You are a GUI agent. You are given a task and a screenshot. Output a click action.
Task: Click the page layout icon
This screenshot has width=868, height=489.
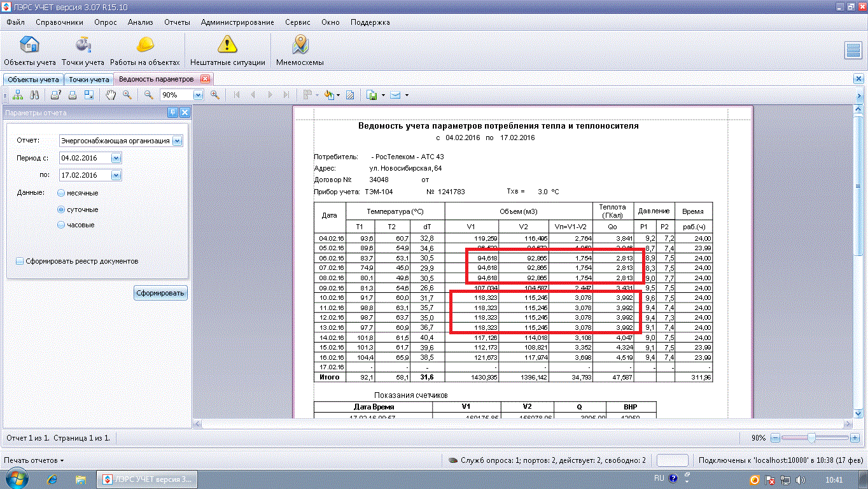click(x=88, y=95)
